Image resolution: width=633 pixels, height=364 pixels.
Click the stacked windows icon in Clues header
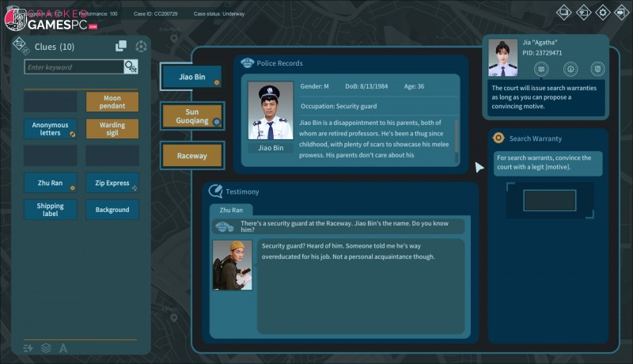[x=121, y=47]
